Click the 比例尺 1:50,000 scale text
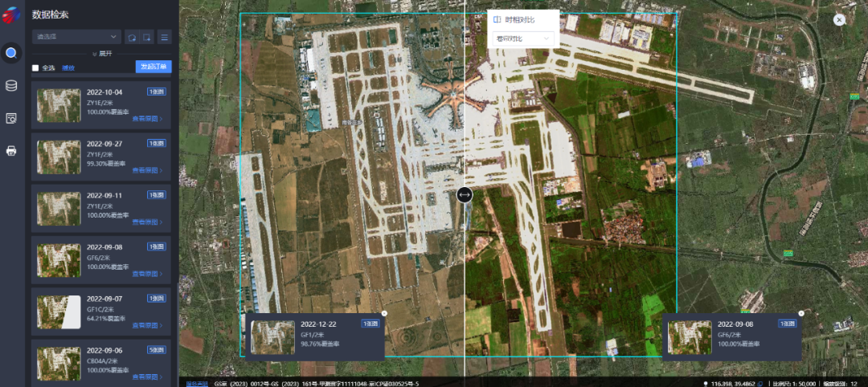The width and height of the screenshot is (868, 387). (x=794, y=383)
